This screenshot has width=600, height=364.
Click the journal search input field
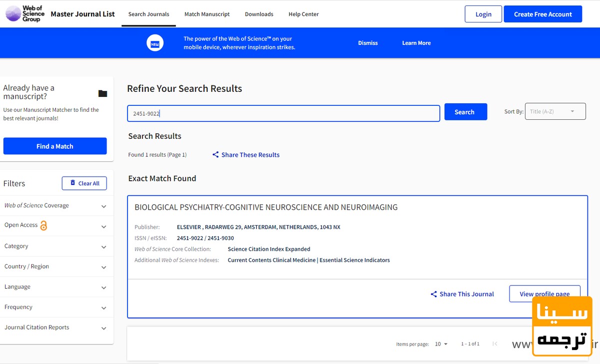click(283, 113)
